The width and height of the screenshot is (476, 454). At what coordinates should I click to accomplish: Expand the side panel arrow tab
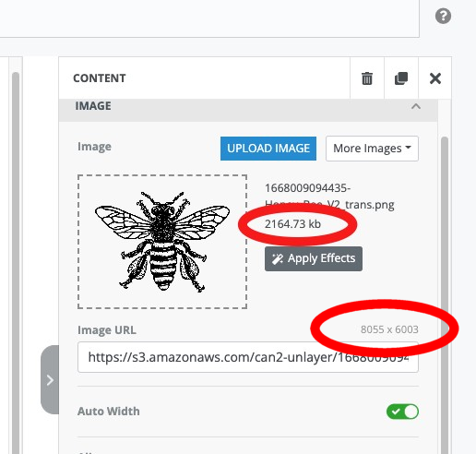pos(50,380)
